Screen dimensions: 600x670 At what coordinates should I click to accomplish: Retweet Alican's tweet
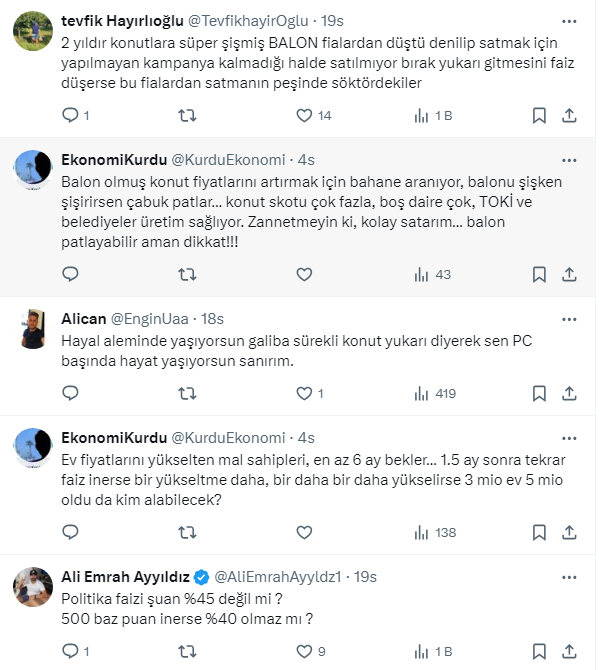pyautogui.click(x=187, y=393)
